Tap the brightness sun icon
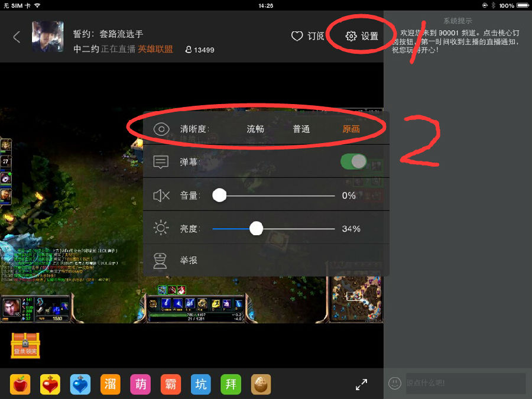Image resolution: width=532 pixels, height=399 pixels. pos(161,228)
